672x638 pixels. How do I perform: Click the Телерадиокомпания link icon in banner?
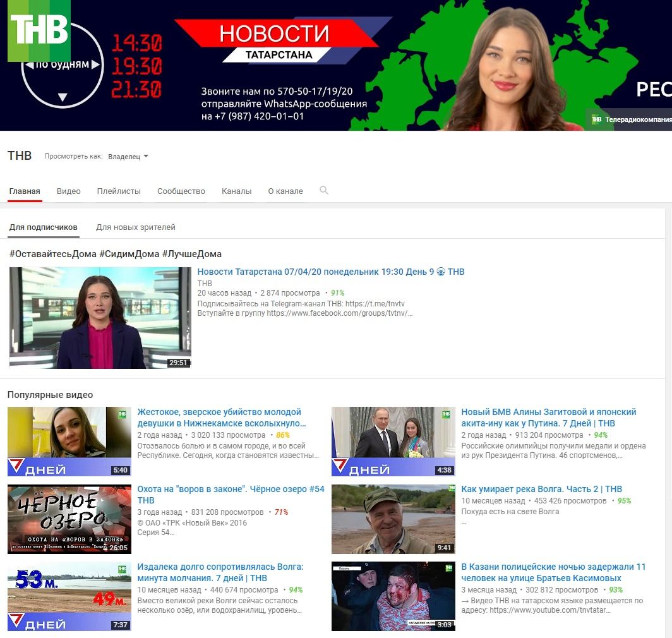[596, 119]
